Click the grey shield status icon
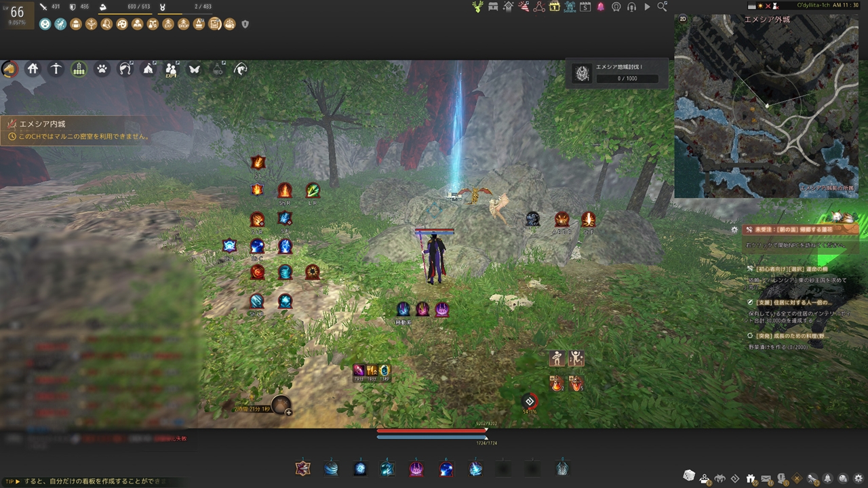The height and width of the screenshot is (488, 868). [x=245, y=24]
